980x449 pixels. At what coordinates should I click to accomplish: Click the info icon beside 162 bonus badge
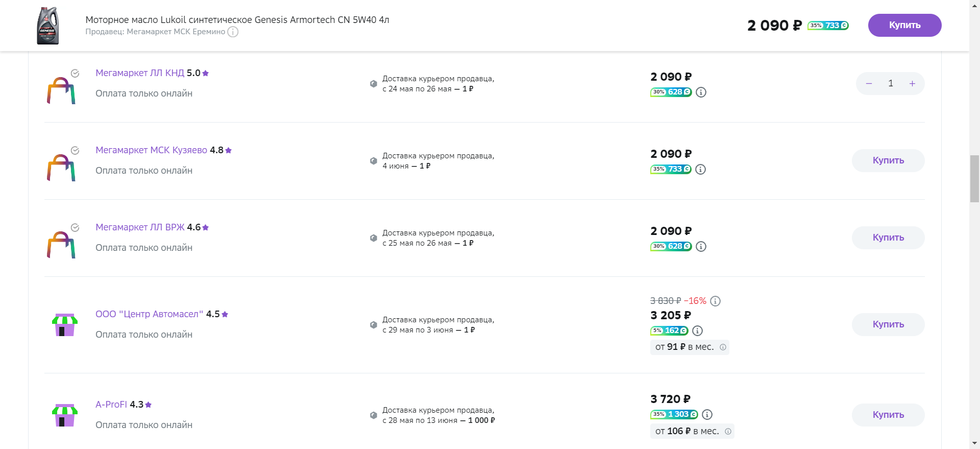tap(698, 331)
